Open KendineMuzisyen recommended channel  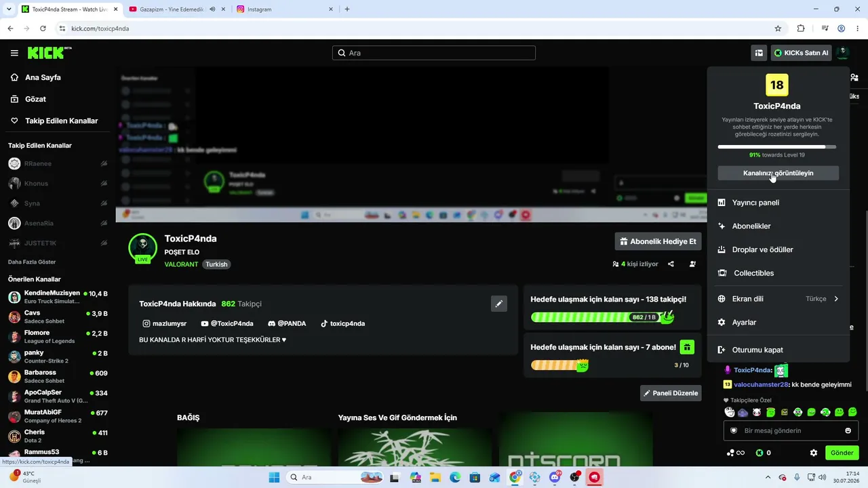coord(58,297)
